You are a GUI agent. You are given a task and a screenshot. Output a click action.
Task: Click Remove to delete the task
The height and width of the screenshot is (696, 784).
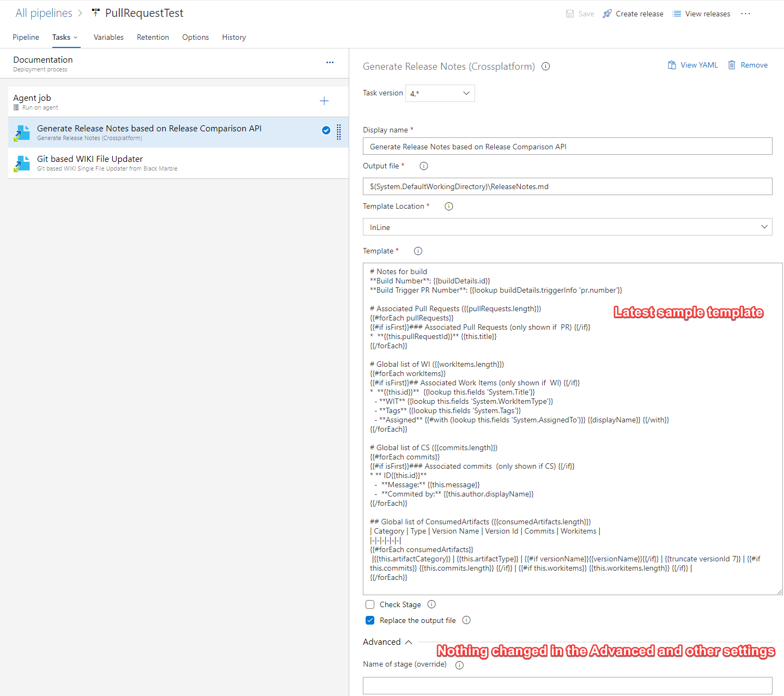[x=748, y=64]
